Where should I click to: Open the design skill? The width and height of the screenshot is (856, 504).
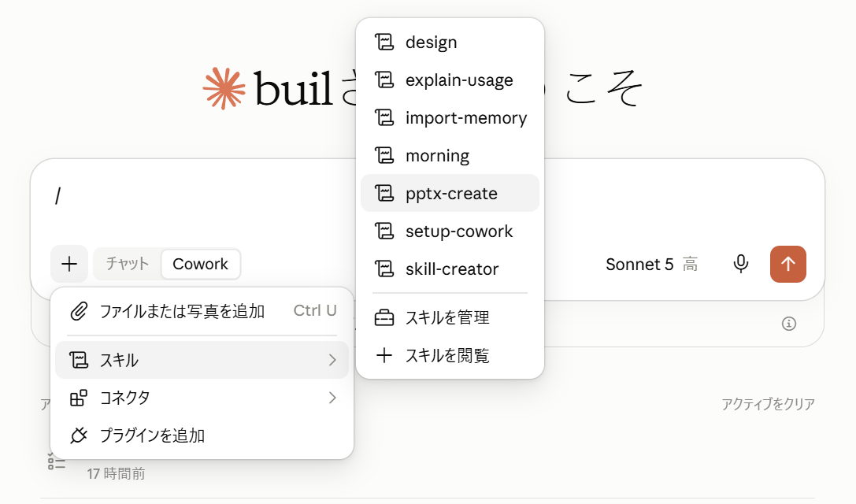450,42
